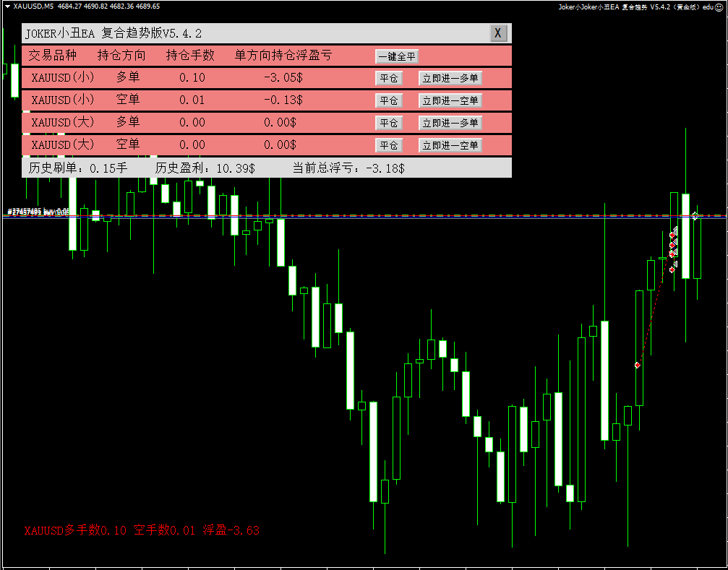
Task: Click the chart triangle icon beside XAUUSD,M5
Action: click(7, 7)
